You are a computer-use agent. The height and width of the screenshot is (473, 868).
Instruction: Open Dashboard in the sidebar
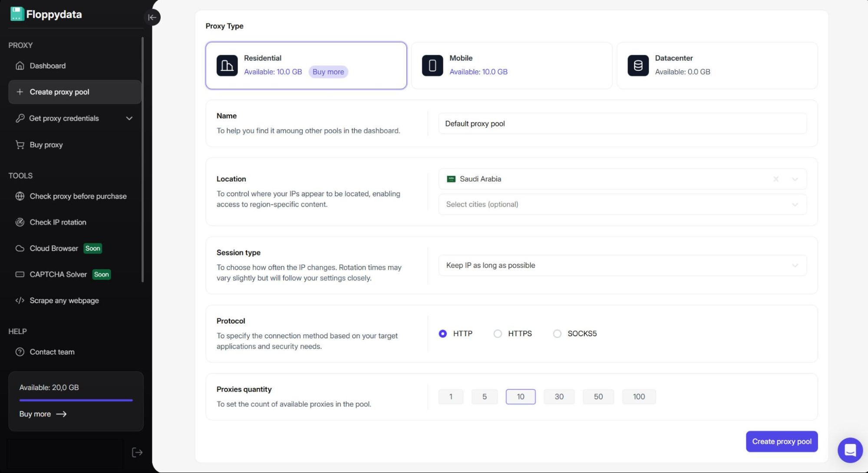(48, 66)
